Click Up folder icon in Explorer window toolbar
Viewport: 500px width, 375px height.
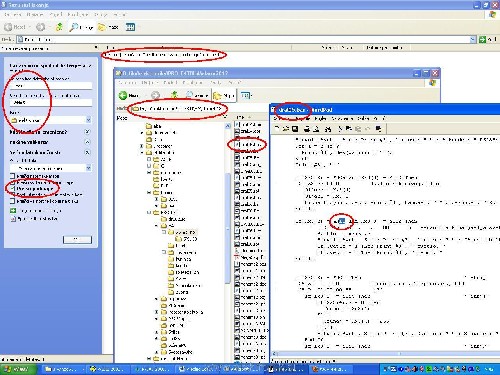(x=174, y=95)
